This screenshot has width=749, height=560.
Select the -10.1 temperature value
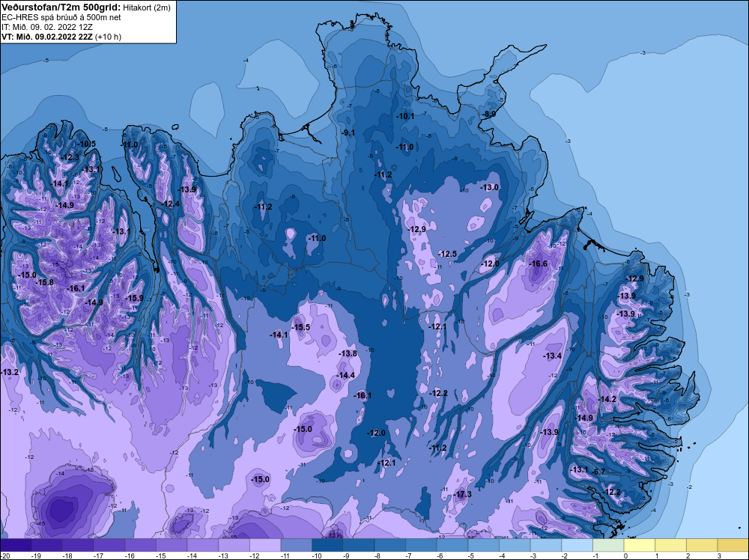tap(405, 116)
